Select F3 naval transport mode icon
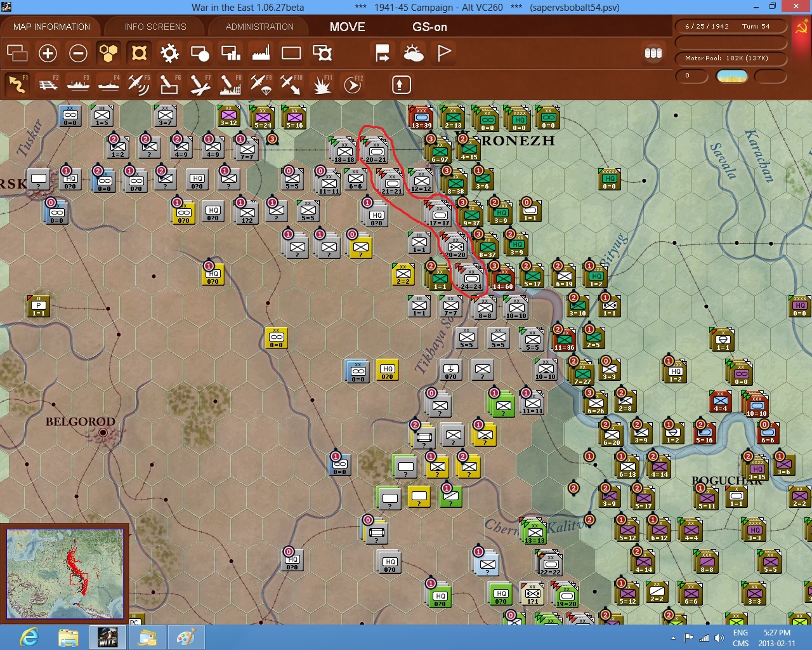The height and width of the screenshot is (650, 812). point(78,84)
